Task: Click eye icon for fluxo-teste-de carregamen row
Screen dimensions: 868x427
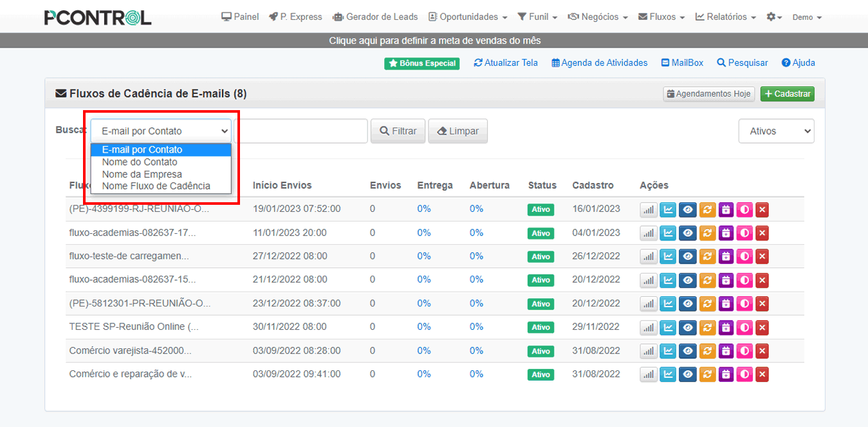Action: [688, 257]
